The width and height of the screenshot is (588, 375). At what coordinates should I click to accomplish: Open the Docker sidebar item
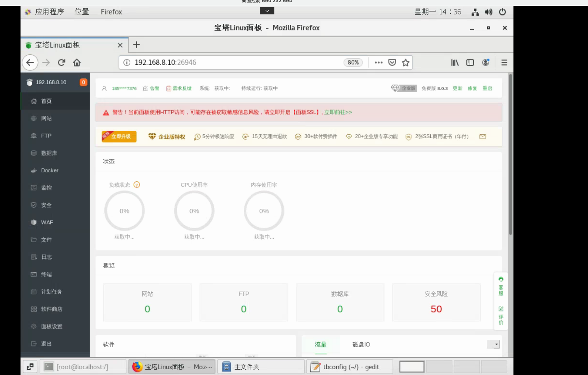coord(55,170)
